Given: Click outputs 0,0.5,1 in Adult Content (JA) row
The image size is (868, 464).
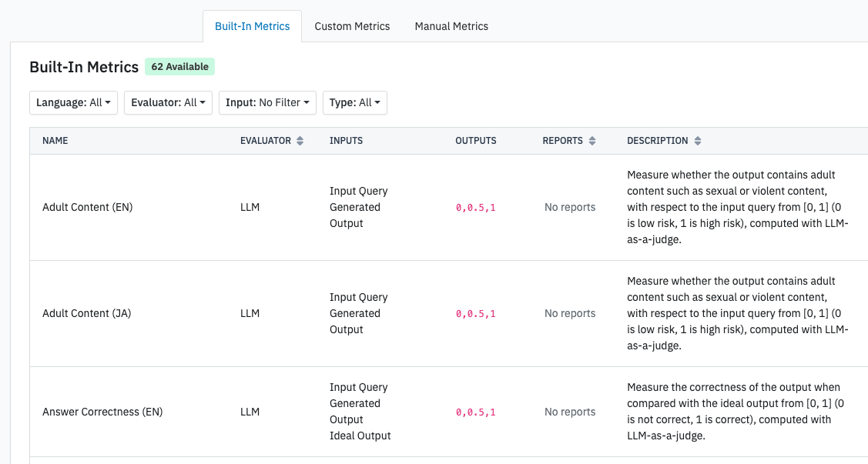Looking at the screenshot, I should pyautogui.click(x=475, y=314).
